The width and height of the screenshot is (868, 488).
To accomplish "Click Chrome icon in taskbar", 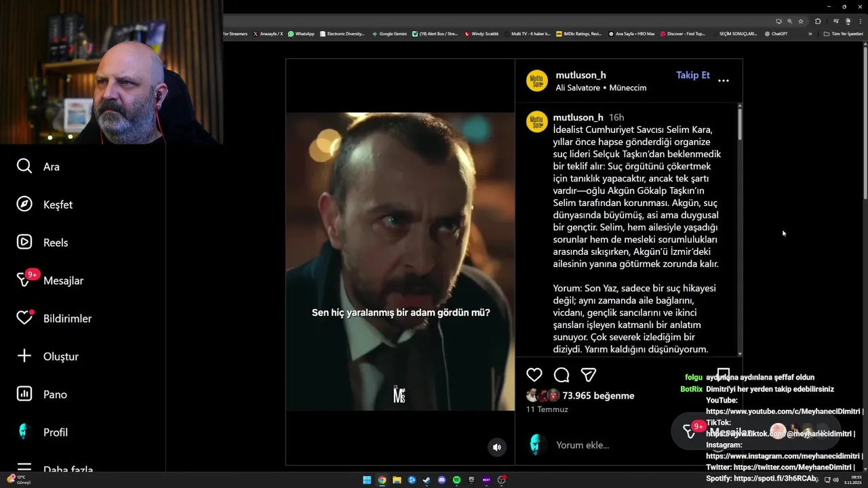I will point(382,480).
